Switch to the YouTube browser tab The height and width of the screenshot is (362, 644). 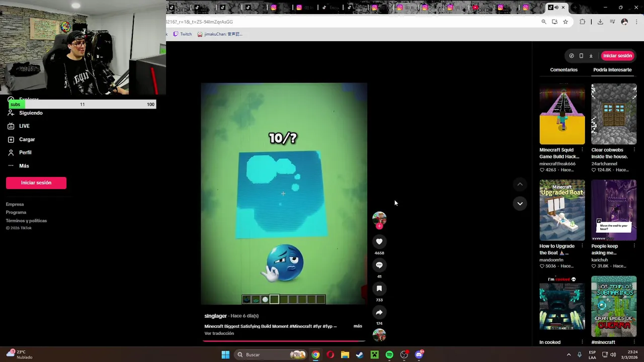tap(475, 8)
